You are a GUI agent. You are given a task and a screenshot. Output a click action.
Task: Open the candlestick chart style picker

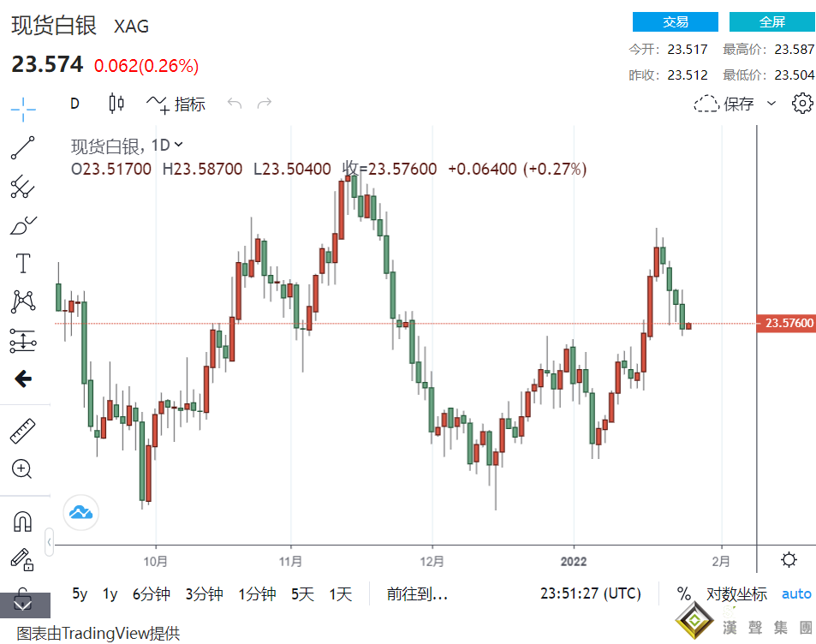(116, 104)
